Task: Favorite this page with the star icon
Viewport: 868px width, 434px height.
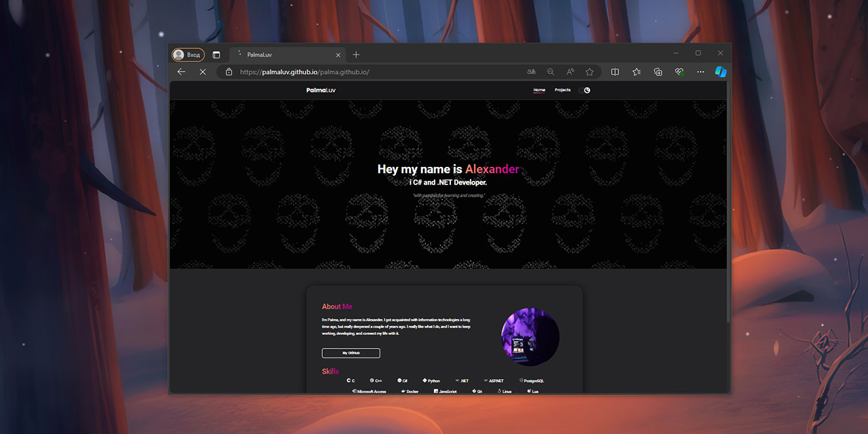Action: pos(590,71)
